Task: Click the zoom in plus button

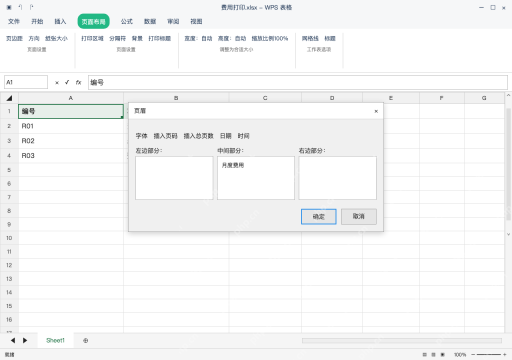Action: tap(505, 355)
